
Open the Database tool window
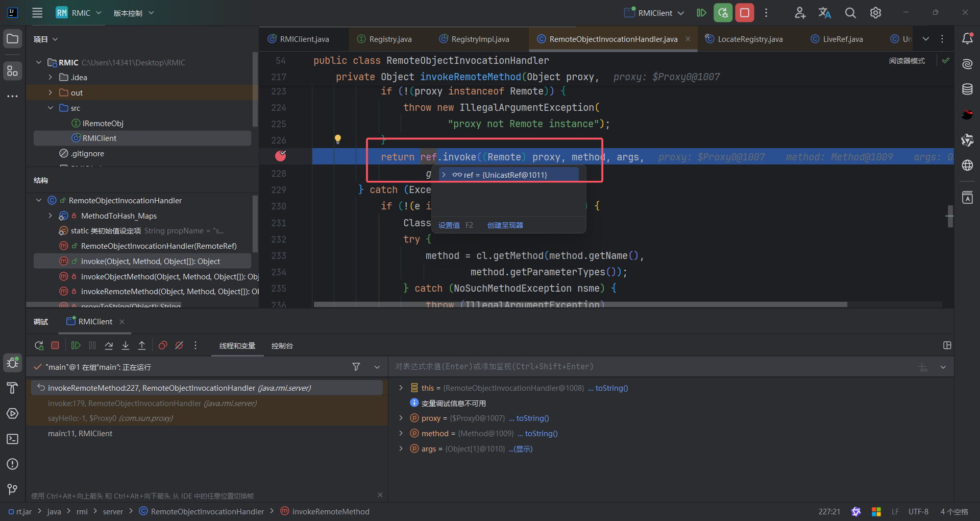pyautogui.click(x=967, y=89)
